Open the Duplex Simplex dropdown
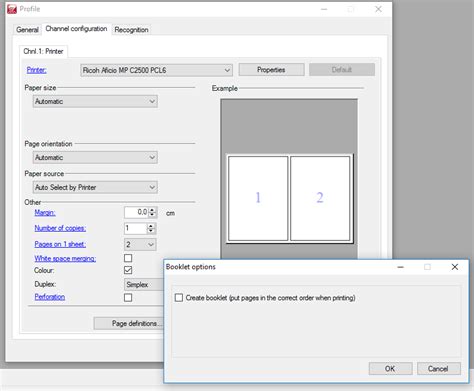The height and width of the screenshot is (391, 474). pos(144,285)
